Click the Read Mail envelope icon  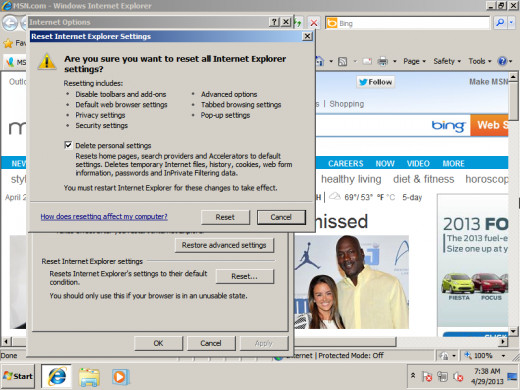click(367, 61)
